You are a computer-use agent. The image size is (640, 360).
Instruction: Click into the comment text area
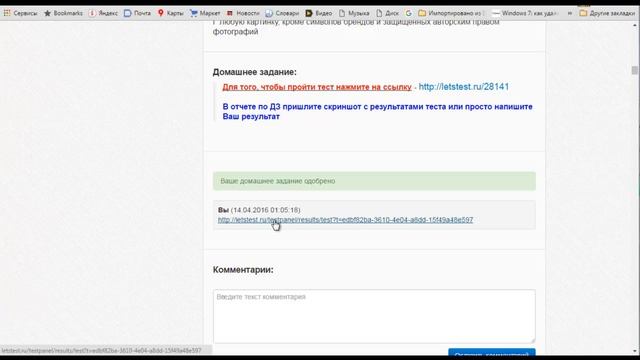[374, 316]
